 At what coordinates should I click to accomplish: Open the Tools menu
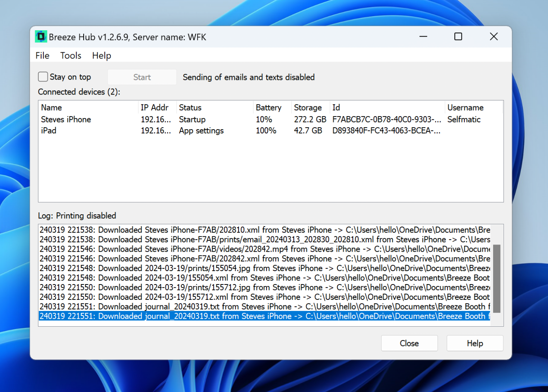pos(71,56)
